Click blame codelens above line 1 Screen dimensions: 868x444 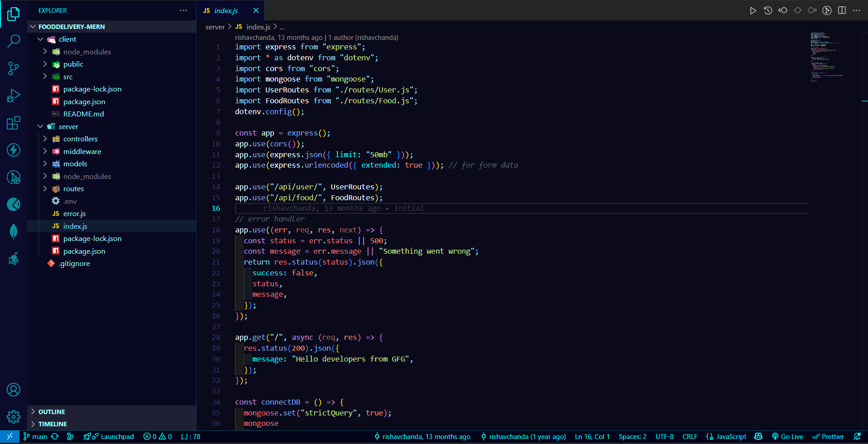[x=317, y=38]
